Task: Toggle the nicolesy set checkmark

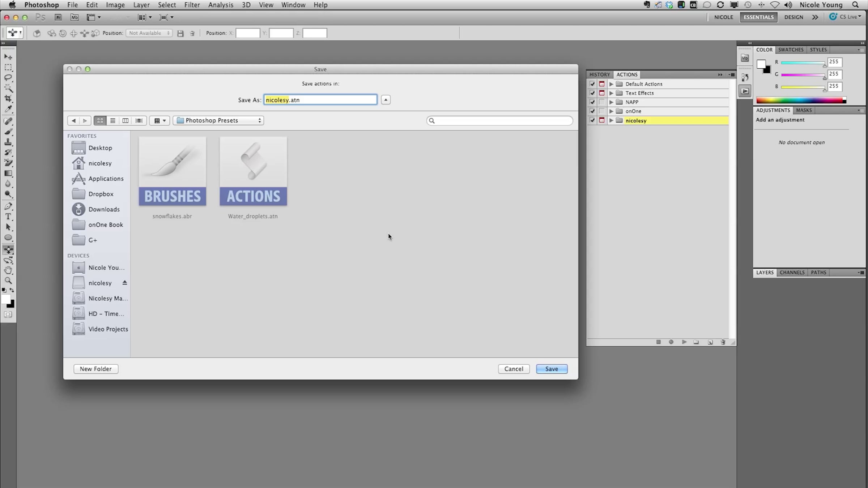Action: click(592, 120)
